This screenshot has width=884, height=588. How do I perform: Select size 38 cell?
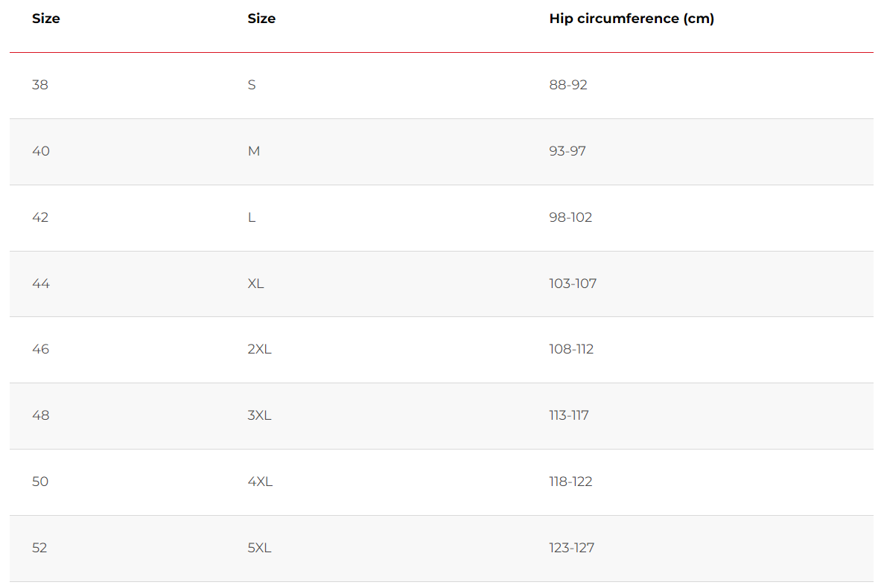(x=40, y=85)
